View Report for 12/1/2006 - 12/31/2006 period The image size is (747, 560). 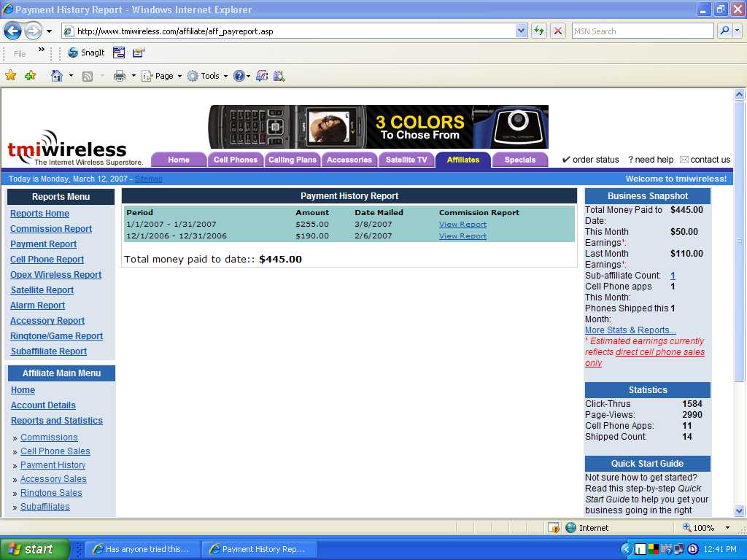[x=462, y=236]
